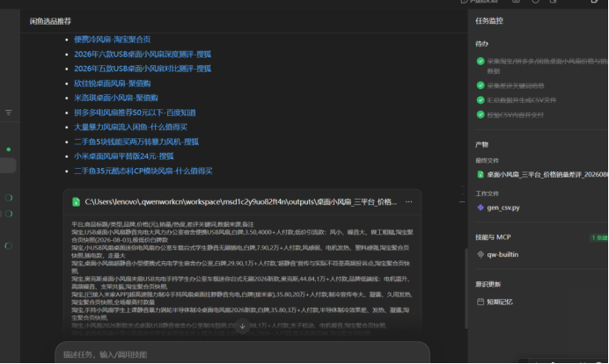Open the CSV file path header in the preview card
The width and height of the screenshot is (609, 364).
pos(240,202)
